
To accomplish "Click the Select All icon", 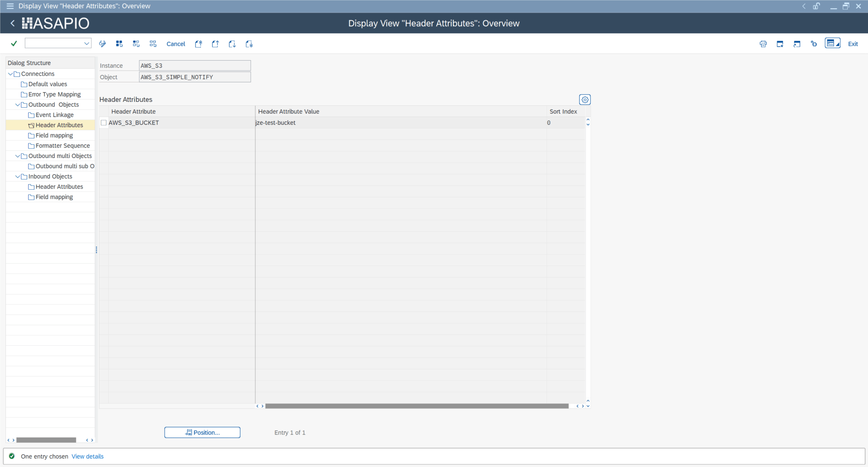I will (x=119, y=44).
